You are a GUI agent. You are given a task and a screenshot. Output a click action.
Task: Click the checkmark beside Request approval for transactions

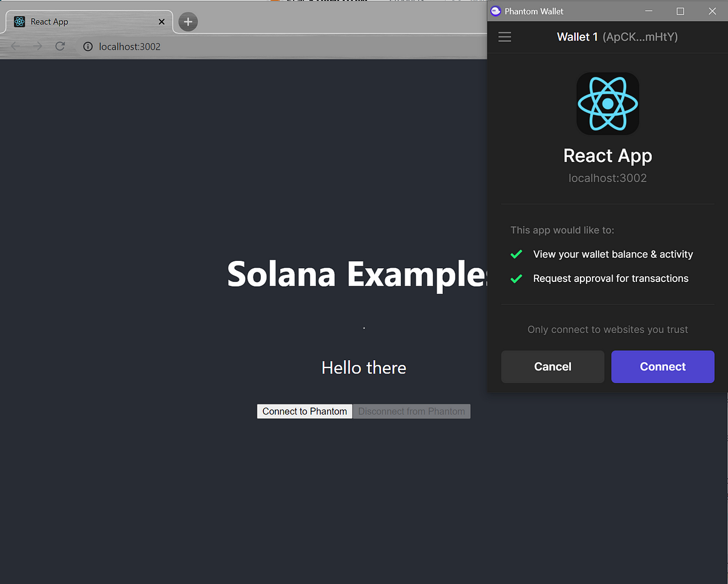tap(516, 278)
